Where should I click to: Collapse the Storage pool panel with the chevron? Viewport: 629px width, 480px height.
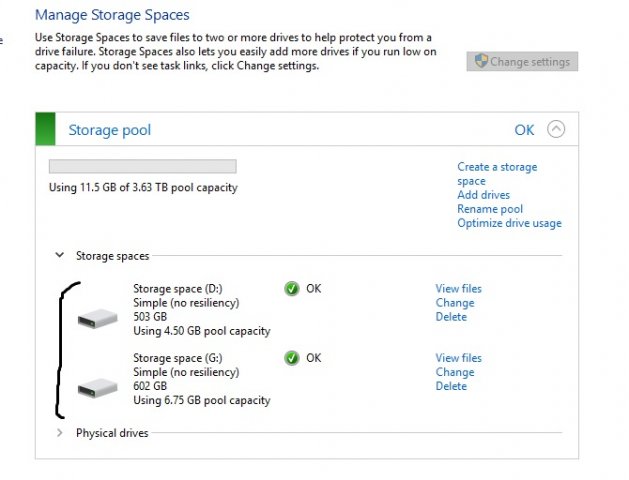point(556,129)
